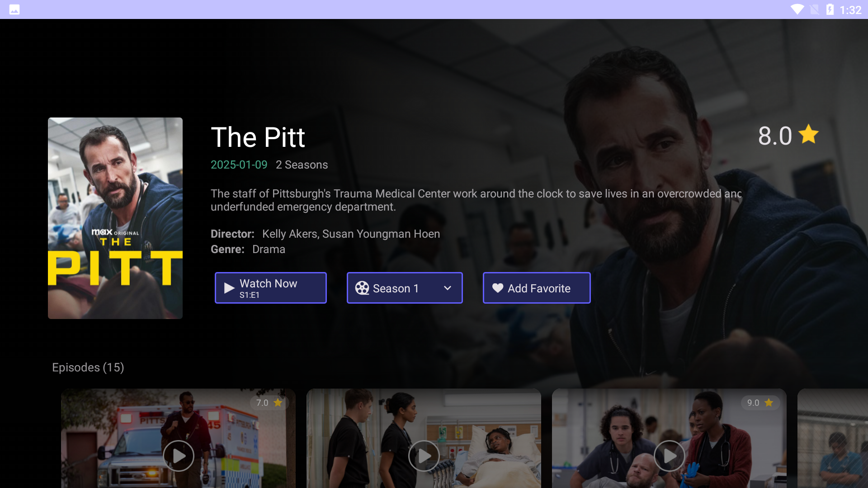
Task: Click the 2025-01-09 release date text
Action: [239, 165]
